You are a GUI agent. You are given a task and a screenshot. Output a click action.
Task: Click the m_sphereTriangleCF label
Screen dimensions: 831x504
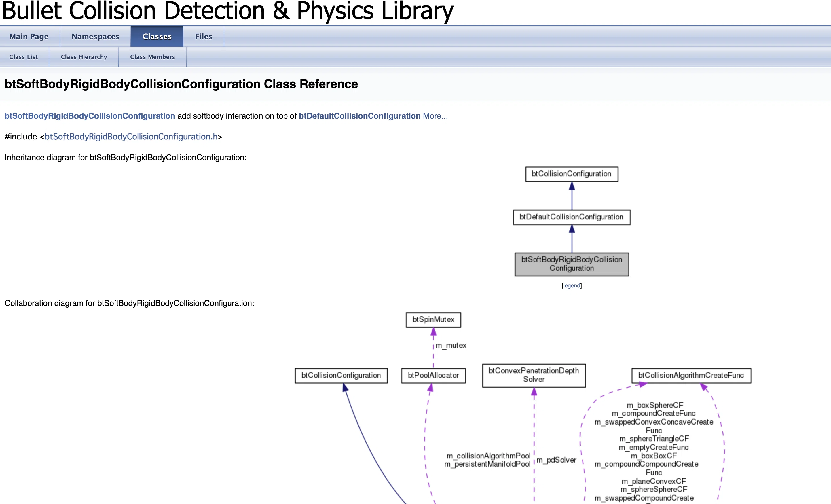point(654,439)
